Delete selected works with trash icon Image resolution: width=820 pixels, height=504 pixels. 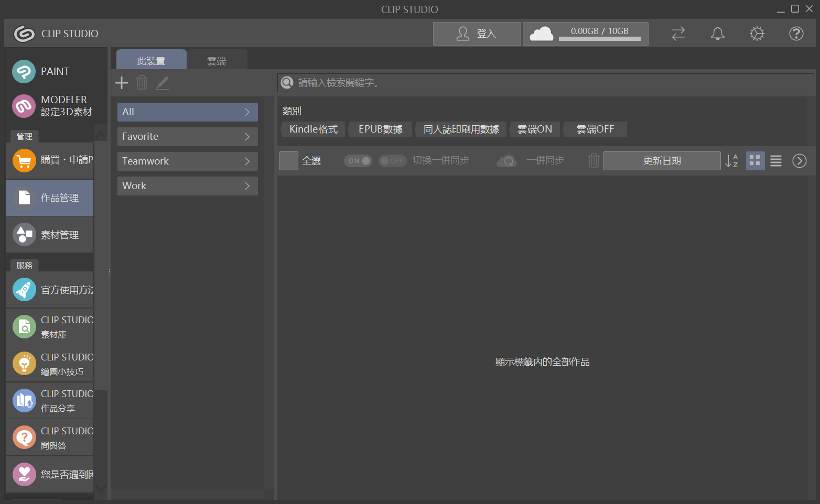[x=594, y=161]
